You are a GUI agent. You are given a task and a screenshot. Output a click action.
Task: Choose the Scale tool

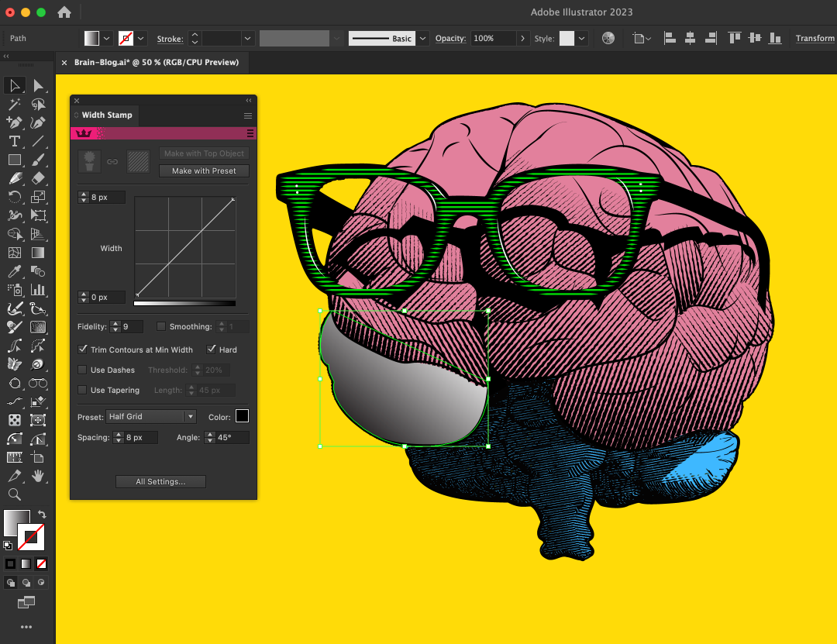[38, 197]
